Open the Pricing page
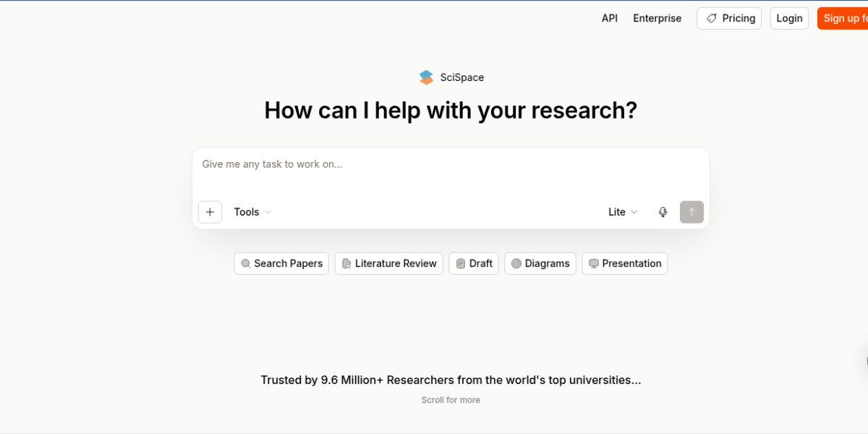The height and width of the screenshot is (434, 868). 729,18
